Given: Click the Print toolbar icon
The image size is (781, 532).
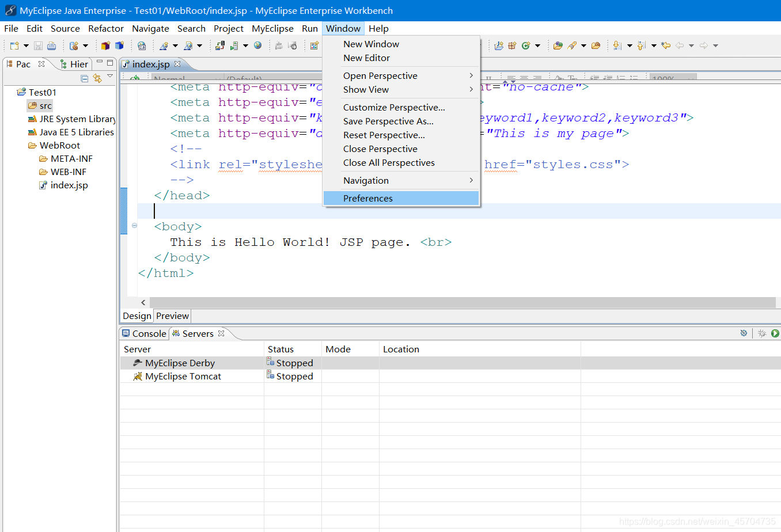Looking at the screenshot, I should [x=52, y=45].
